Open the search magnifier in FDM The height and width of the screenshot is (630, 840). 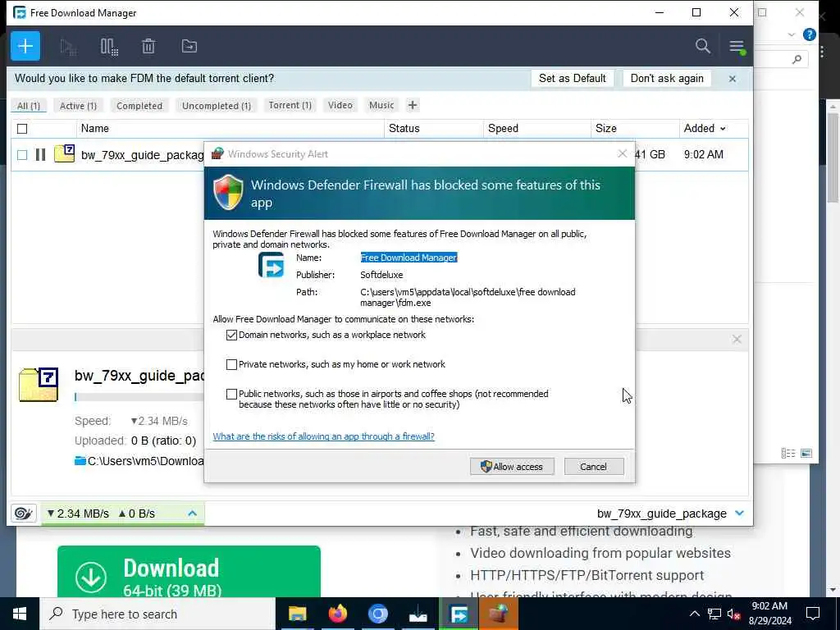[x=703, y=46]
